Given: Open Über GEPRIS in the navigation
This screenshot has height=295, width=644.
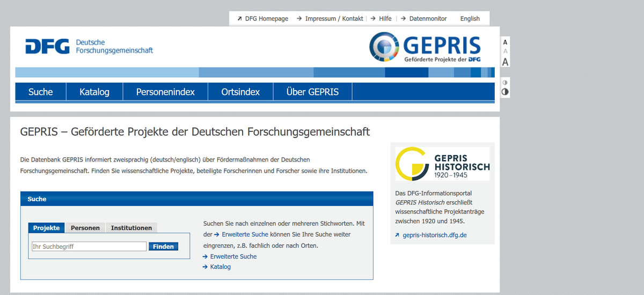Looking at the screenshot, I should click(313, 92).
